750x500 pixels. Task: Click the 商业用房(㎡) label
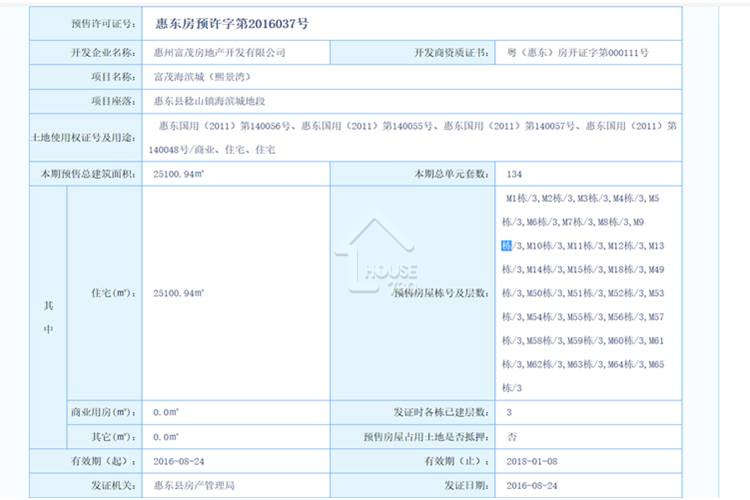(103, 412)
